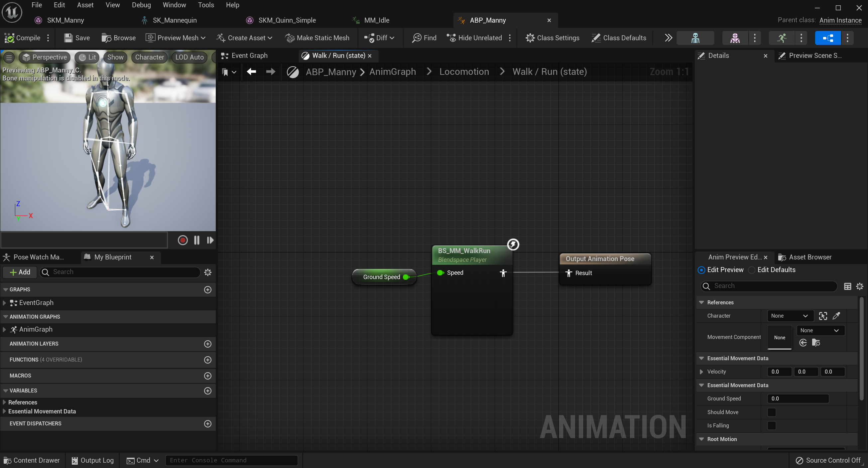Add new macro plus icon
The image size is (868, 468).
click(208, 376)
